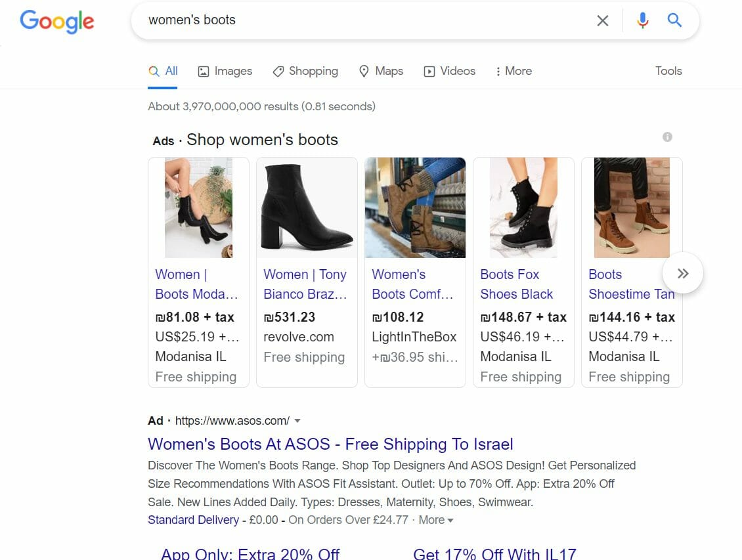Select the All results tab
The height and width of the screenshot is (560, 742).
[x=163, y=71]
